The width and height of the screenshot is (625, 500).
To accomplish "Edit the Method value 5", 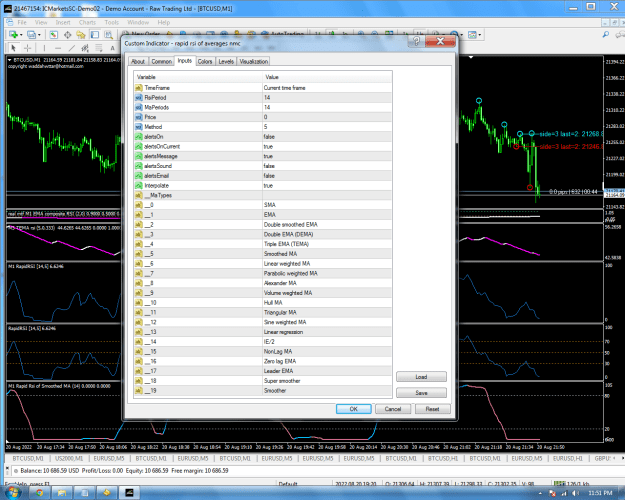I will (327, 127).
